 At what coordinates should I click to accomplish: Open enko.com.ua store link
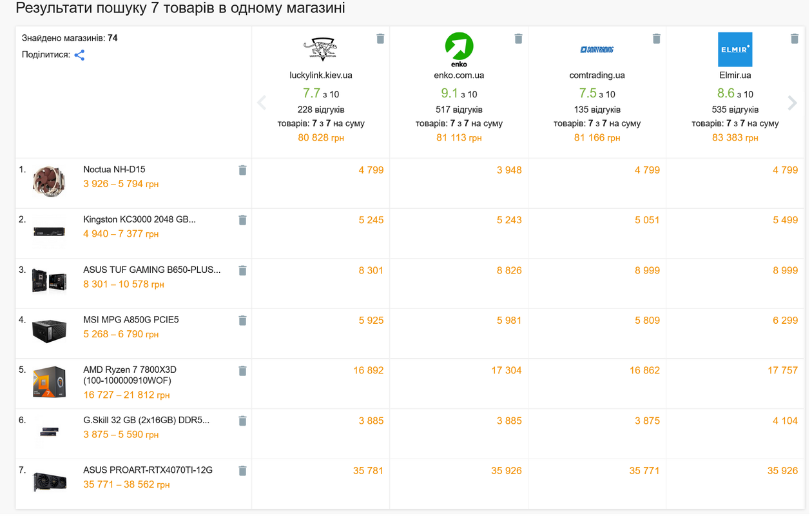click(459, 75)
